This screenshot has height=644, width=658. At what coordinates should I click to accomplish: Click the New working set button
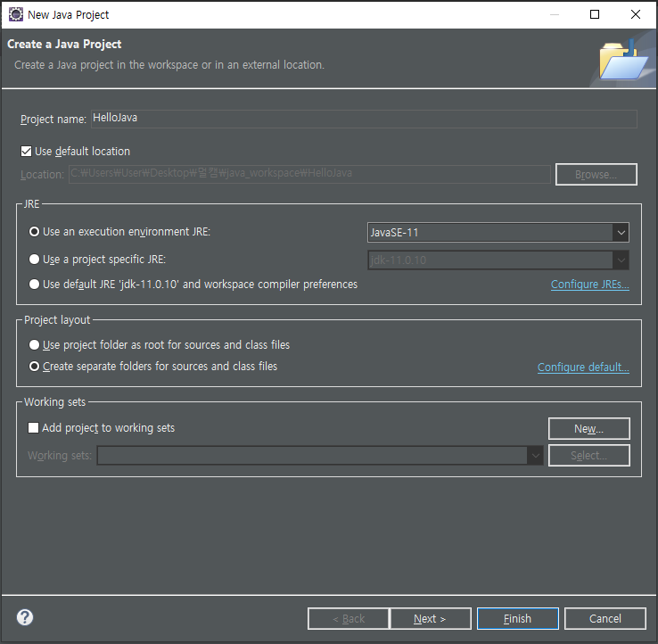(588, 429)
